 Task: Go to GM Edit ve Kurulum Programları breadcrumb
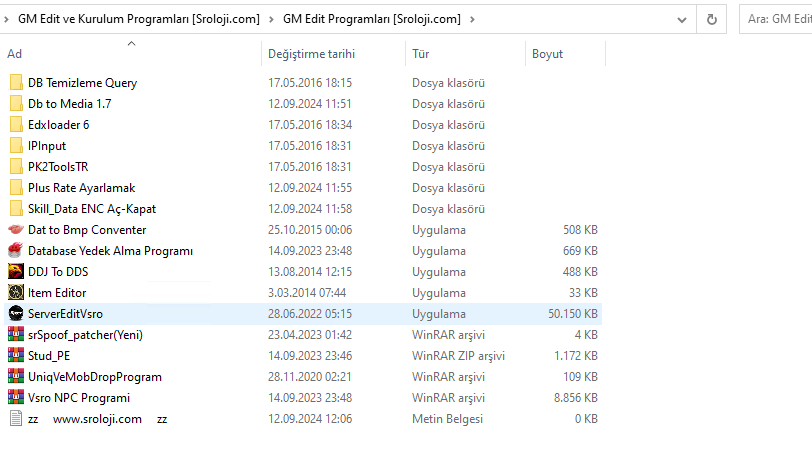click(x=139, y=19)
